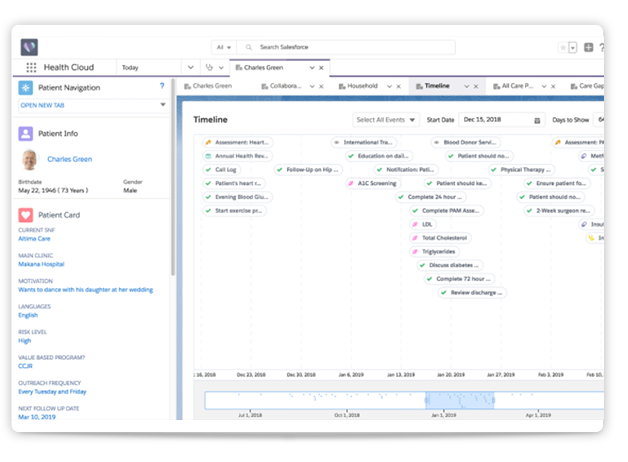Click the Mar 10, 2019 follow-up date

[x=37, y=417]
